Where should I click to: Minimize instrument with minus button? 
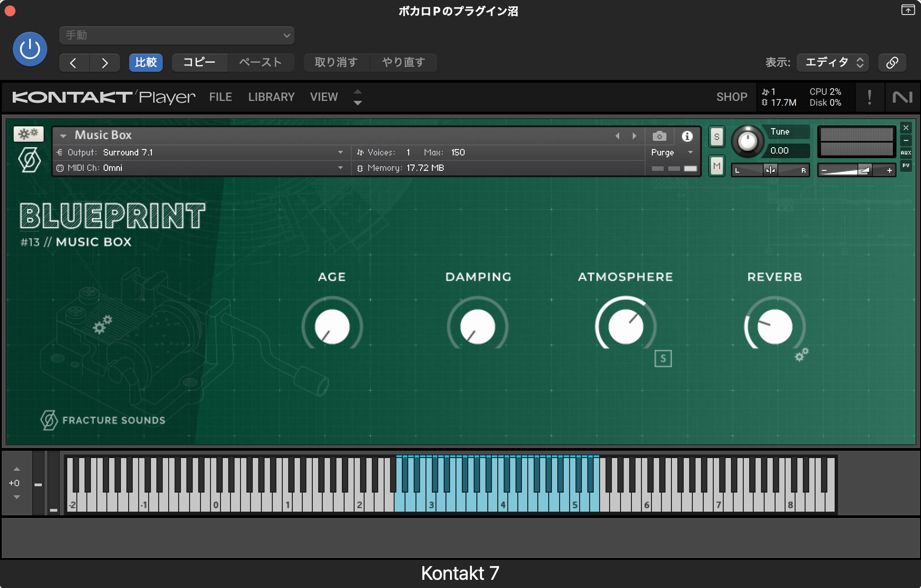[906, 140]
